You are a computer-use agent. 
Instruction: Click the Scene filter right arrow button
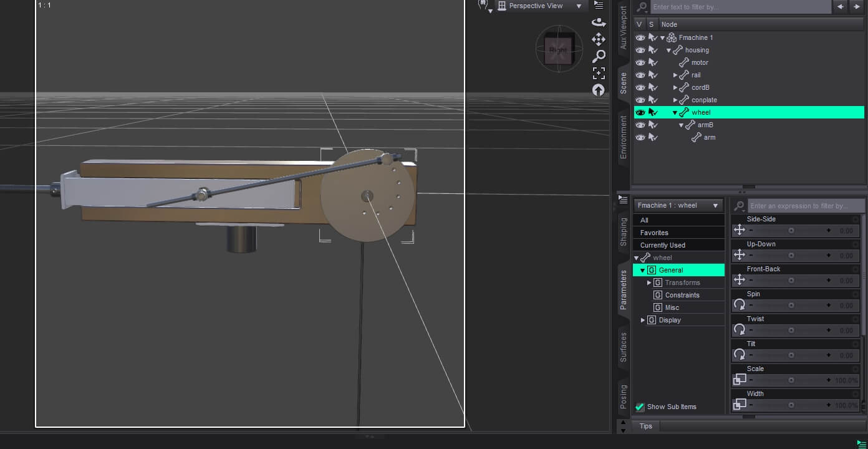coord(857,7)
